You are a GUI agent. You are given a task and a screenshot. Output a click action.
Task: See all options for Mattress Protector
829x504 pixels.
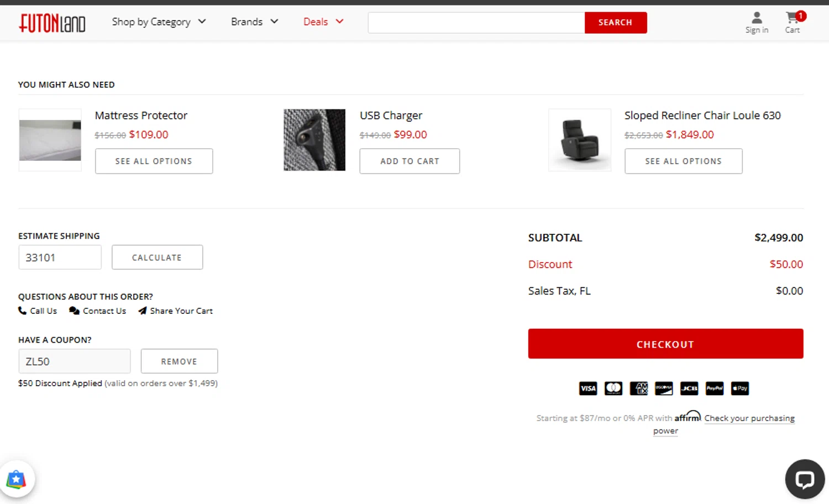coord(154,161)
